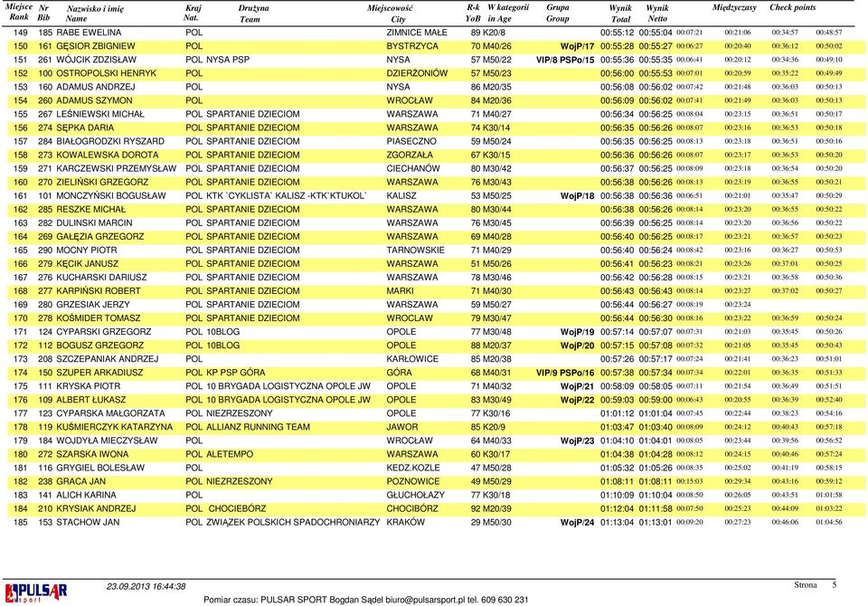Click the PULSAR sport logo
868x606 pixels.
click(x=36, y=592)
